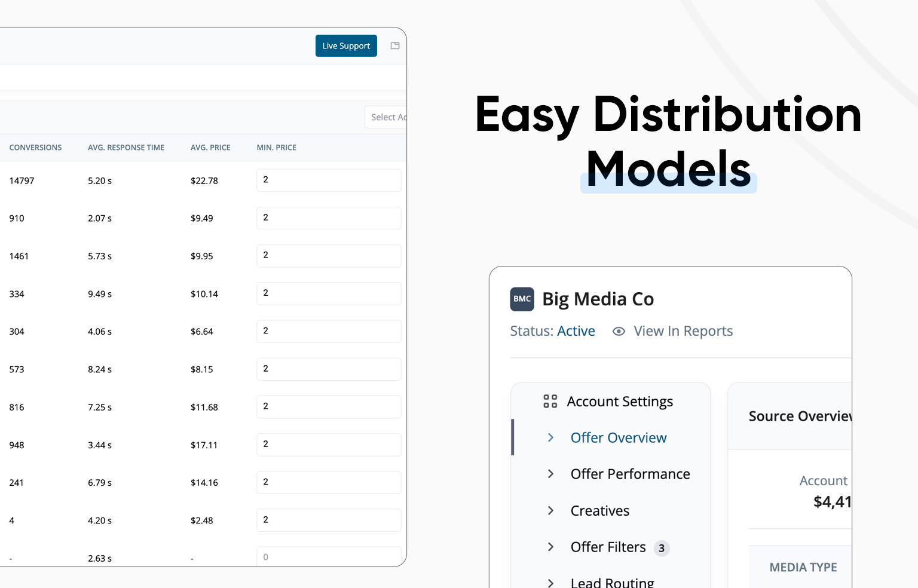This screenshot has width=918, height=588.
Task: Click the min price field for $2.48 row
Action: coord(329,520)
